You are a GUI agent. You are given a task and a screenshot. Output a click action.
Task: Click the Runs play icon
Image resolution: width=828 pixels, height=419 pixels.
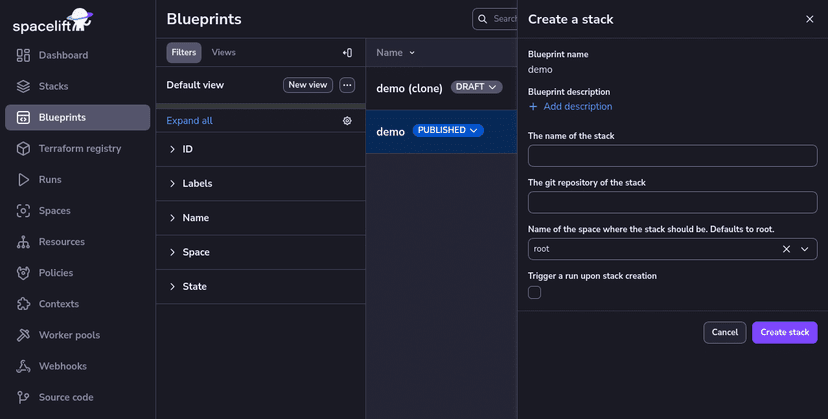[23, 180]
